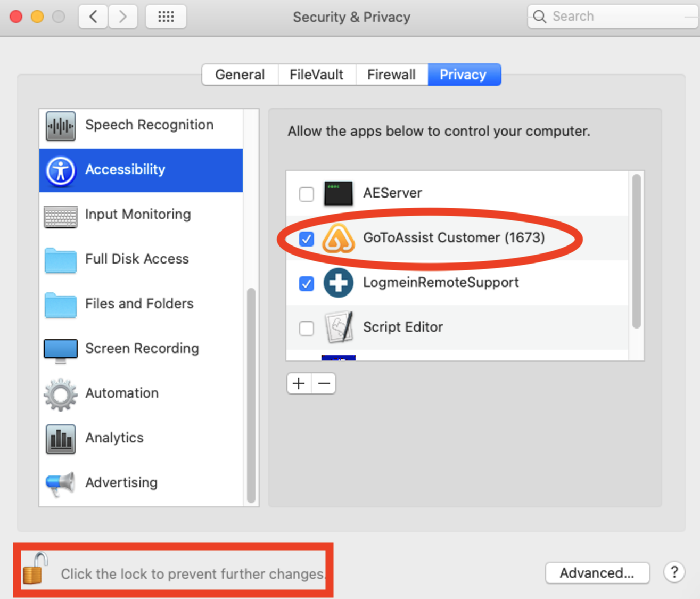The width and height of the screenshot is (700, 599).
Task: Uncheck the LogmeinRemoteSupport checkbox
Action: click(307, 283)
